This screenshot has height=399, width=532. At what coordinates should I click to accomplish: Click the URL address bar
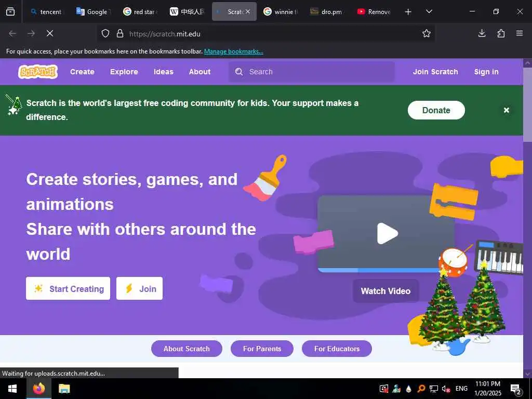(x=267, y=34)
